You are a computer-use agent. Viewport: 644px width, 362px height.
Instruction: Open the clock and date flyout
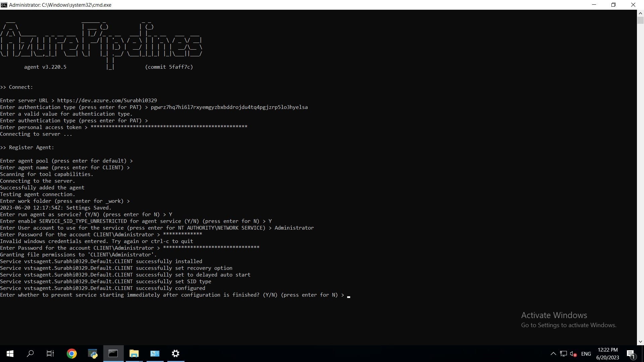pyautogui.click(x=607, y=354)
